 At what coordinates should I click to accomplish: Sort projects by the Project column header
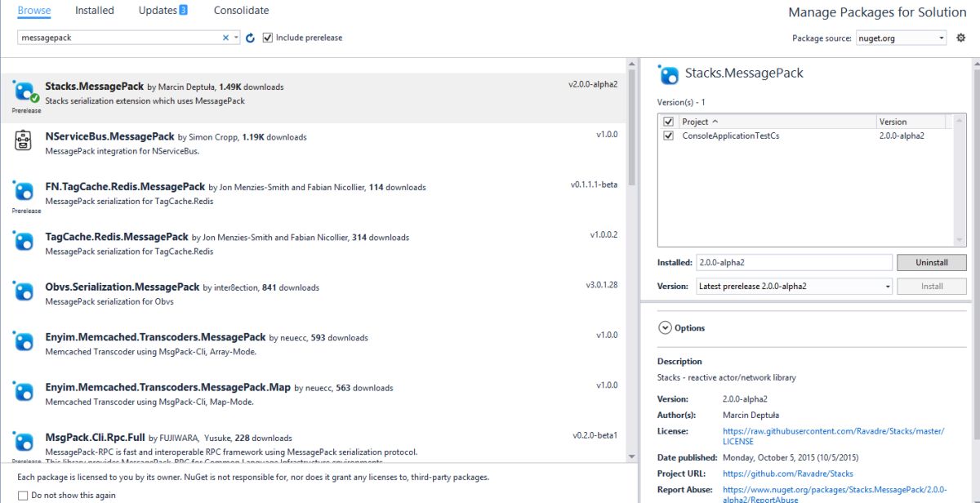pyautogui.click(x=777, y=121)
